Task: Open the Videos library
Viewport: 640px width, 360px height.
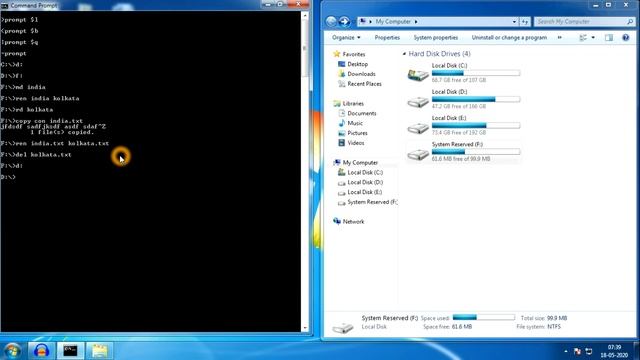Action: point(356,143)
